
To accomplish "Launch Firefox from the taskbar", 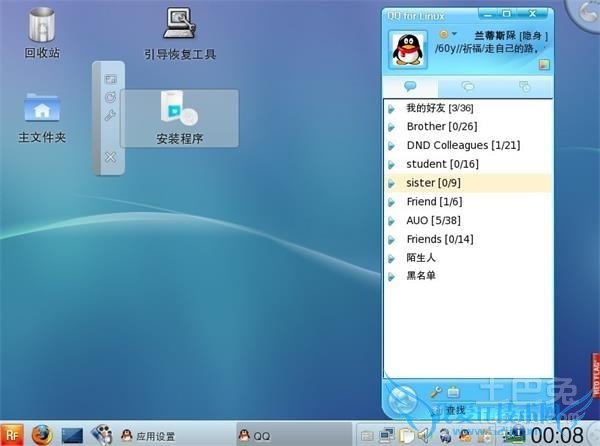I will coord(41,435).
